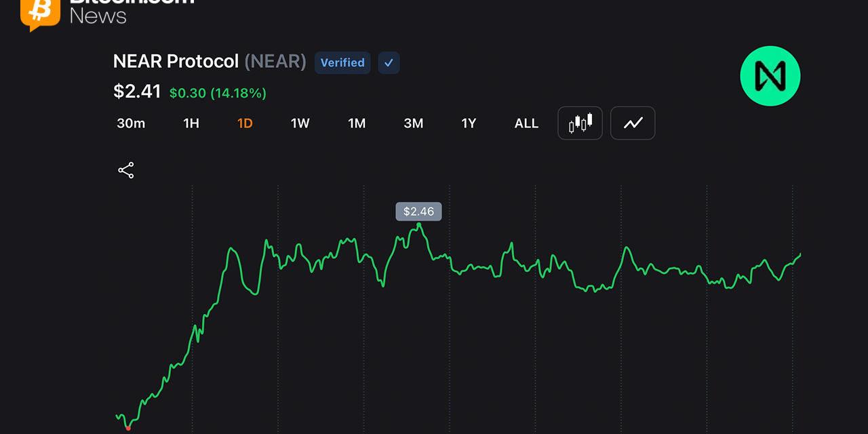Share the NEAR chart
The height and width of the screenshot is (434, 868).
point(126,170)
